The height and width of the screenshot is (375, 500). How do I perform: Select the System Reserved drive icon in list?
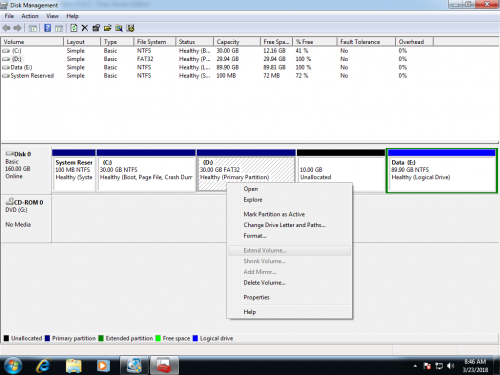pos(6,76)
